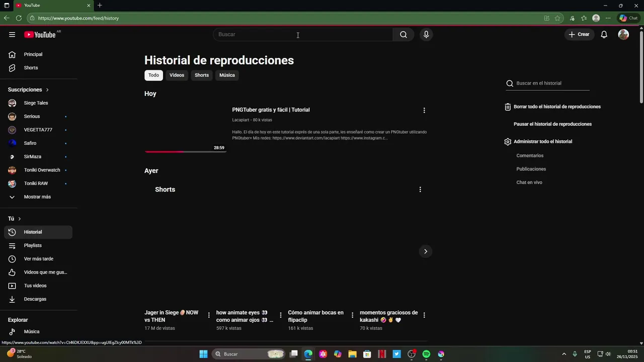644x362 pixels.
Task: Pause the watch history
Action: pyautogui.click(x=552, y=124)
